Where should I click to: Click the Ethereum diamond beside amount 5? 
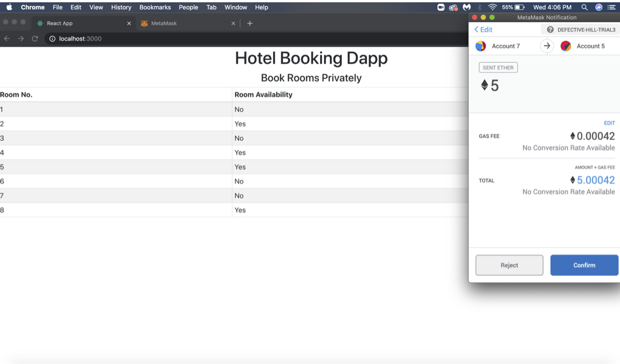480,85
